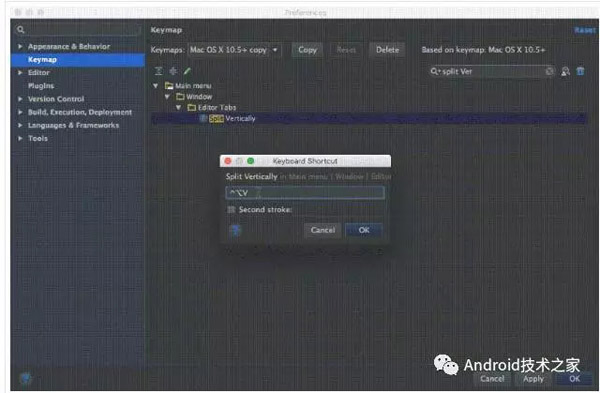Click the greyed-out Reset button next to Copy
600x393 pixels.
click(x=346, y=50)
